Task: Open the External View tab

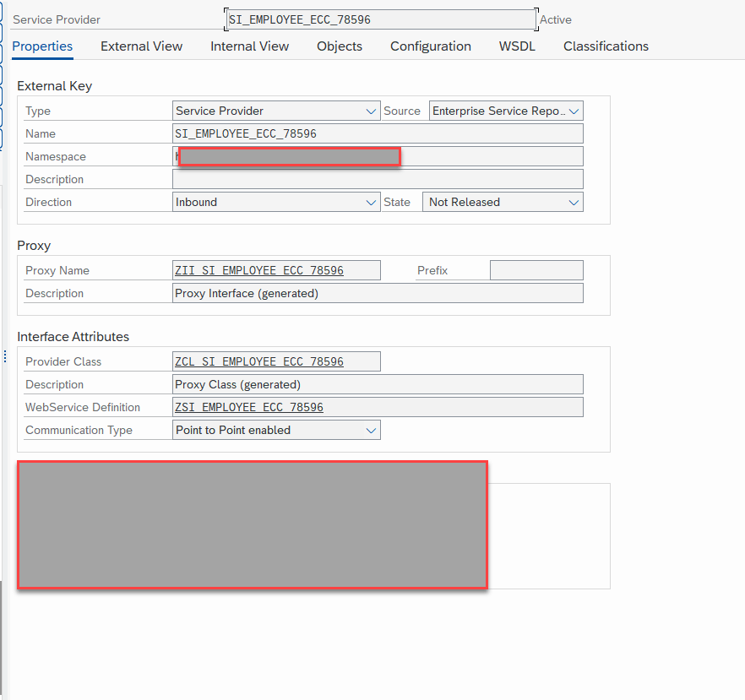Action: (x=141, y=46)
